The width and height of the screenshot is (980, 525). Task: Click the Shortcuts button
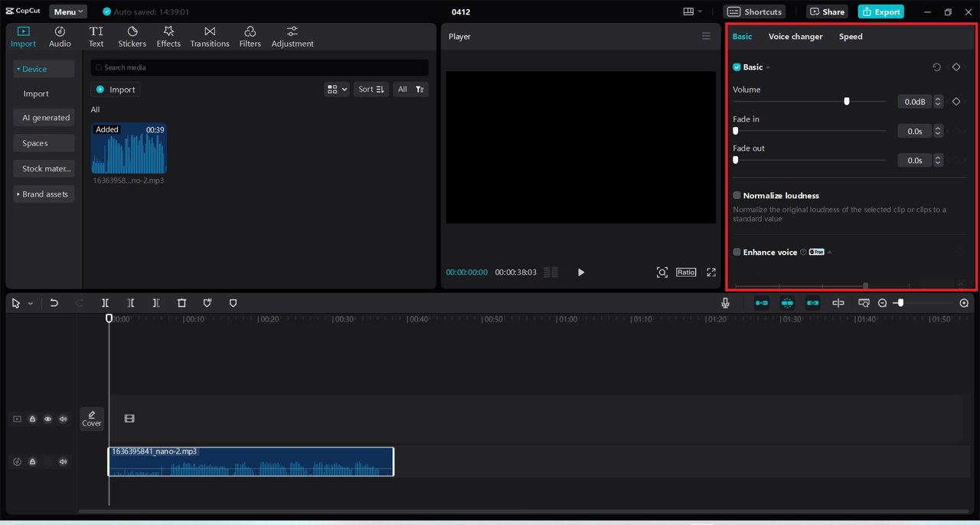pyautogui.click(x=754, y=11)
